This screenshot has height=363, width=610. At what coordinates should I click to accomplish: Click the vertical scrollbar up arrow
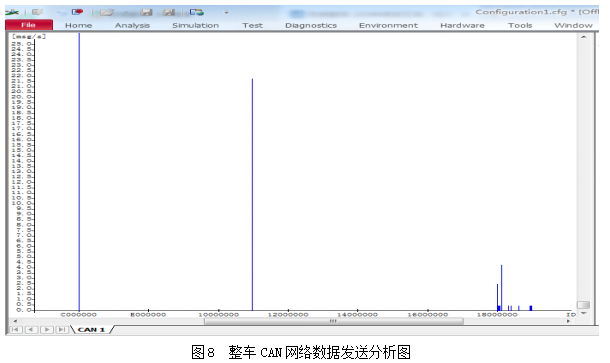[x=584, y=37]
